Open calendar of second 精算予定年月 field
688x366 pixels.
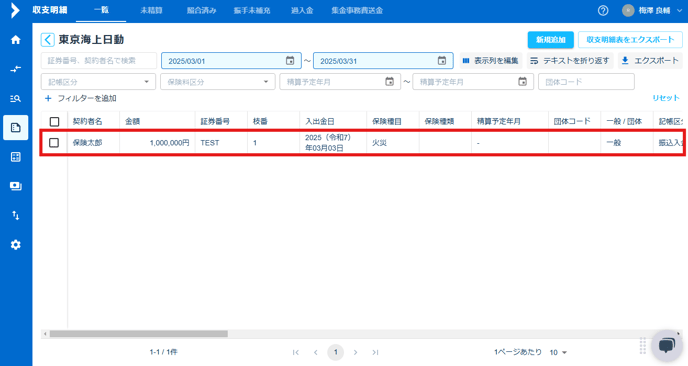point(522,82)
